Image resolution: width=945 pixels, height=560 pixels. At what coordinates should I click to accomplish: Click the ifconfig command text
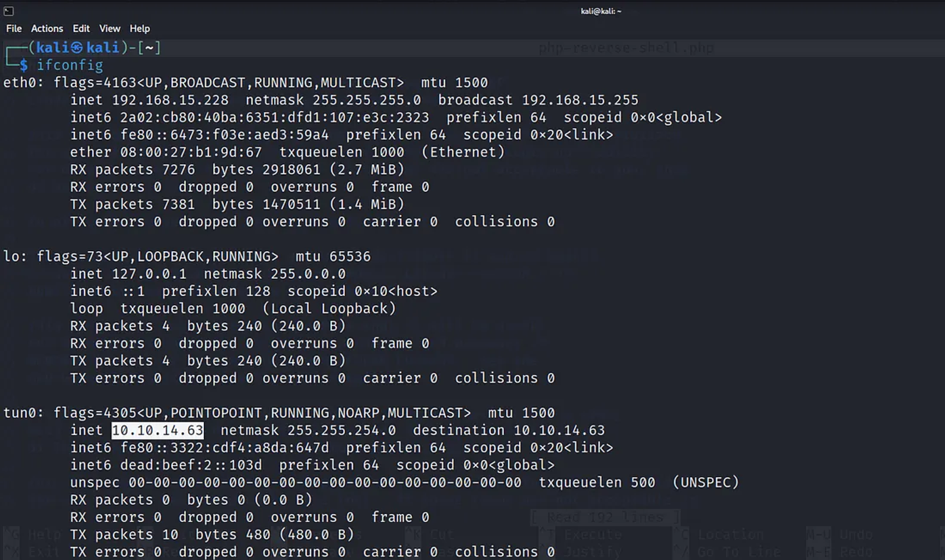[x=70, y=65]
